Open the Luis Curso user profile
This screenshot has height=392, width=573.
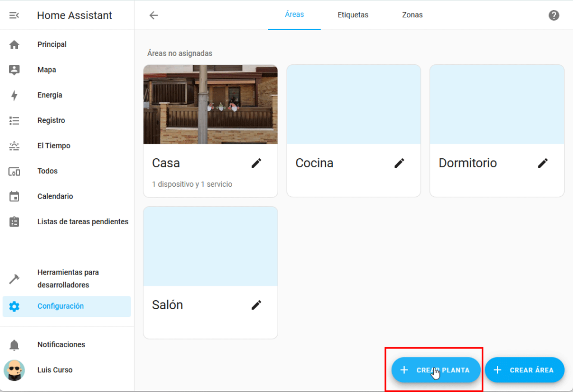click(54, 370)
